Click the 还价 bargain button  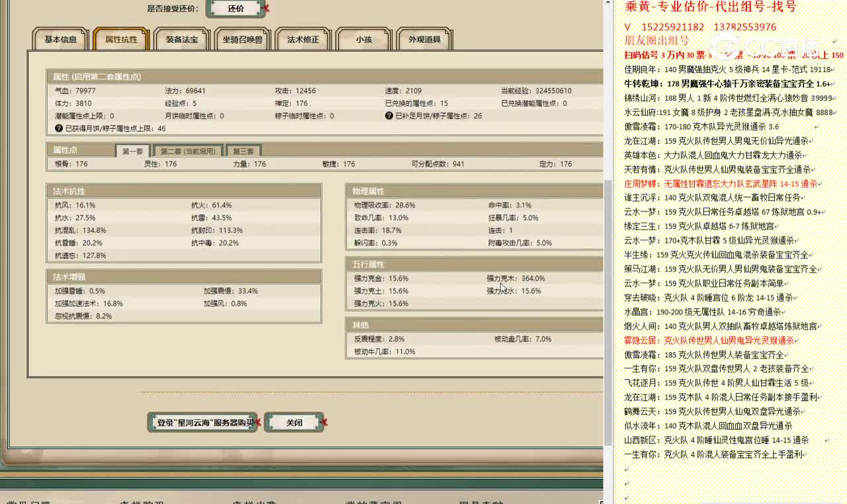236,9
